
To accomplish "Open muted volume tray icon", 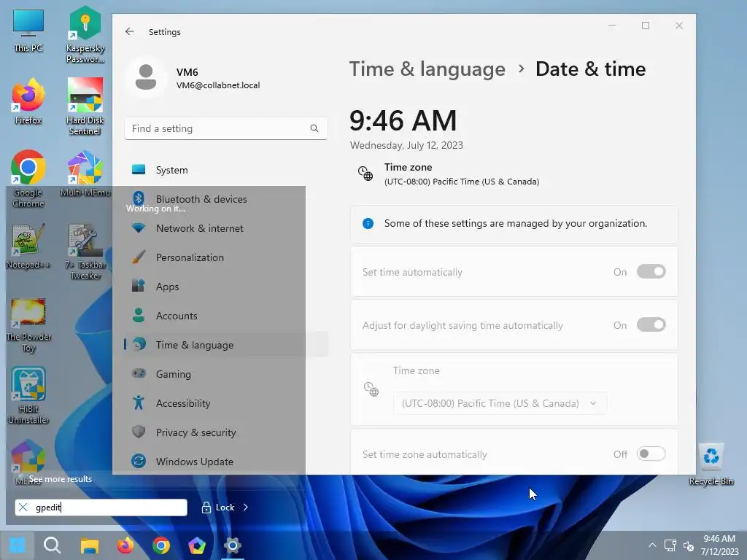I will [689, 546].
